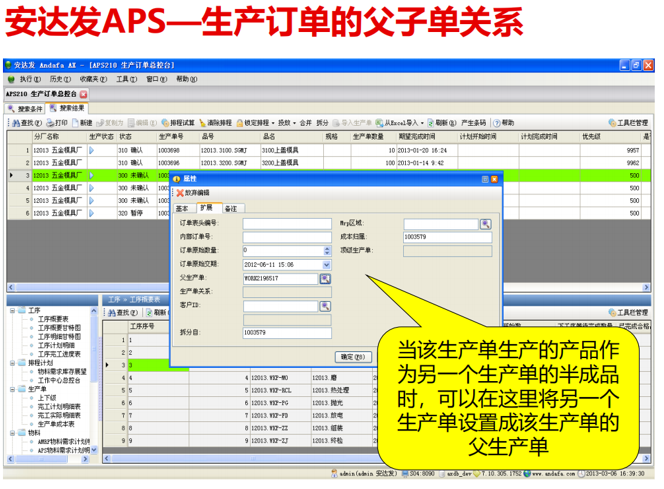Screen dimensions: 664x489
Task: Click the 新建 toolbar button
Action: (x=82, y=123)
